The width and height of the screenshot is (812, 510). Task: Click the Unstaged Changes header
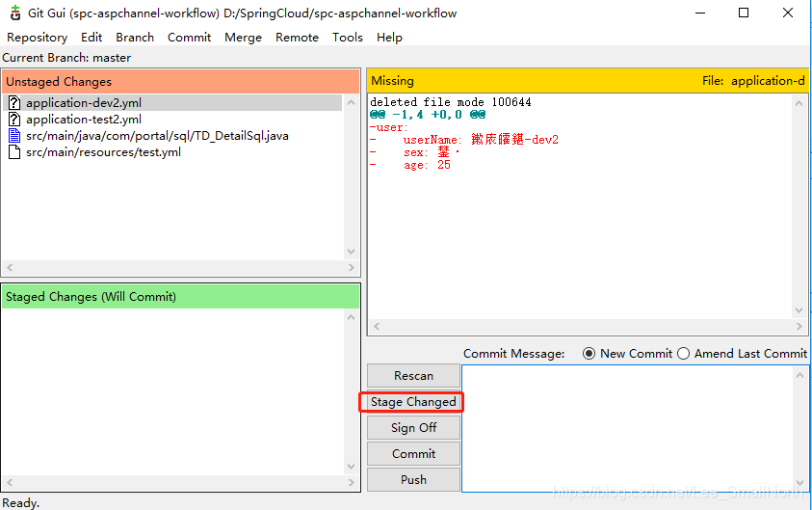coord(181,81)
